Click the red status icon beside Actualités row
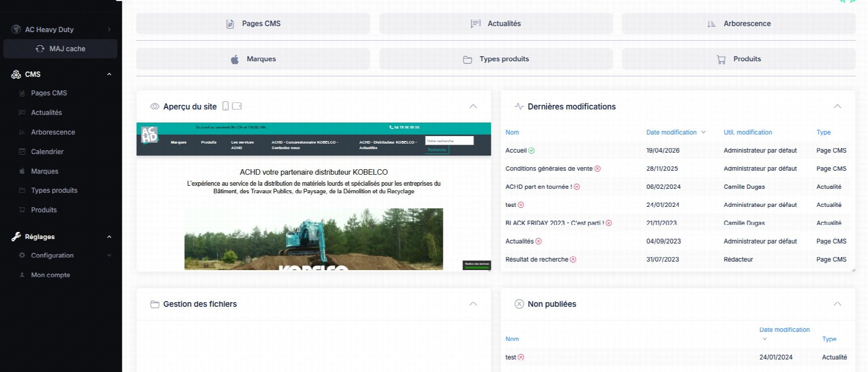Viewport: 868px width, 372px height. 538,241
